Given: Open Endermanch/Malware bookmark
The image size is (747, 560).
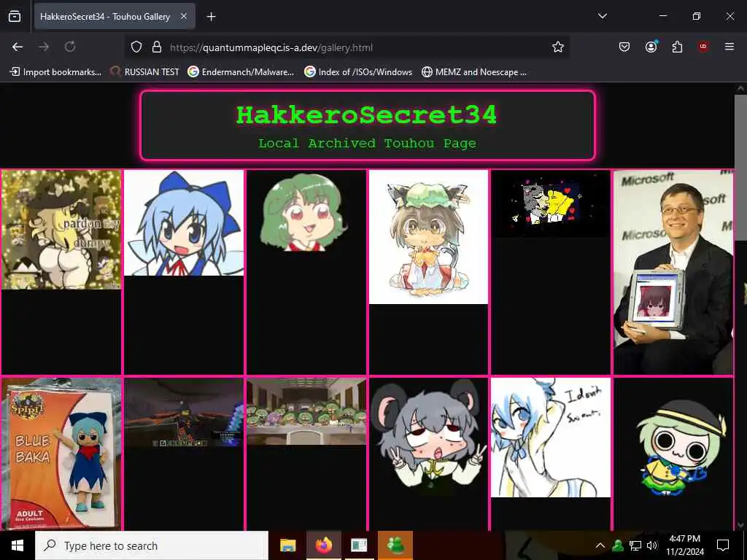Looking at the screenshot, I should pos(241,72).
